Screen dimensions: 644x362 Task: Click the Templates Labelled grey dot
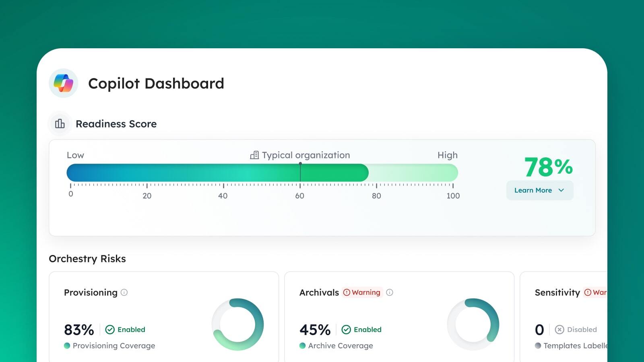(538, 346)
